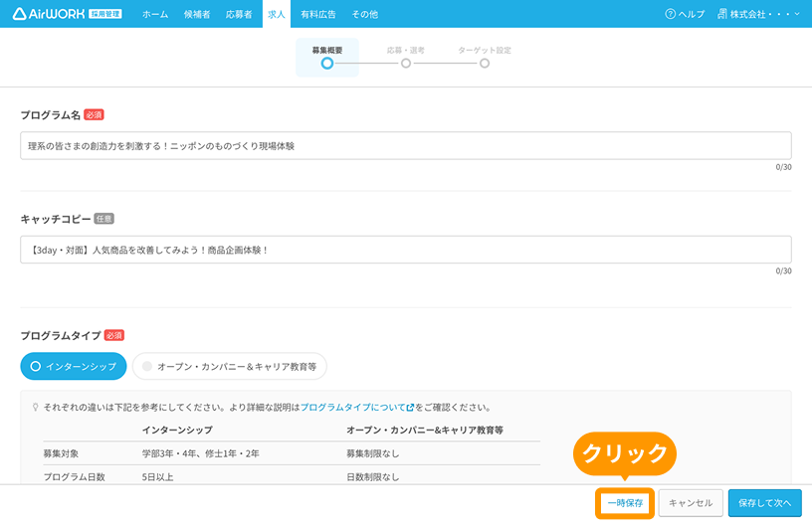Open the help question-mark icon
Image resolution: width=812 pixels, height=527 pixels.
tap(670, 14)
